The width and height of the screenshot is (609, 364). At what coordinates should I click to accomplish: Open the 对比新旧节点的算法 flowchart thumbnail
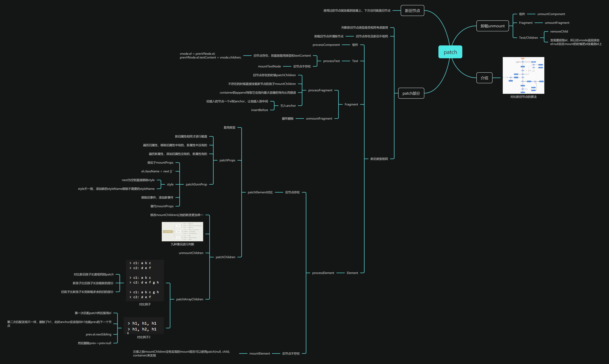[x=523, y=75]
